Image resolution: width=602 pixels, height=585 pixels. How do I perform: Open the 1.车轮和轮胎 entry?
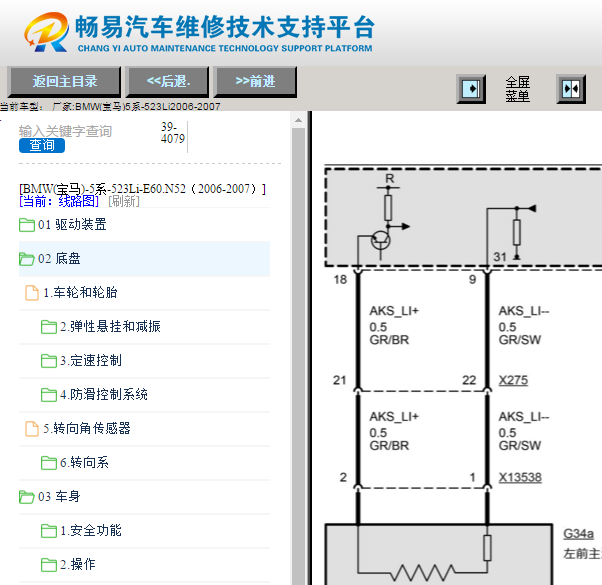tap(80, 292)
